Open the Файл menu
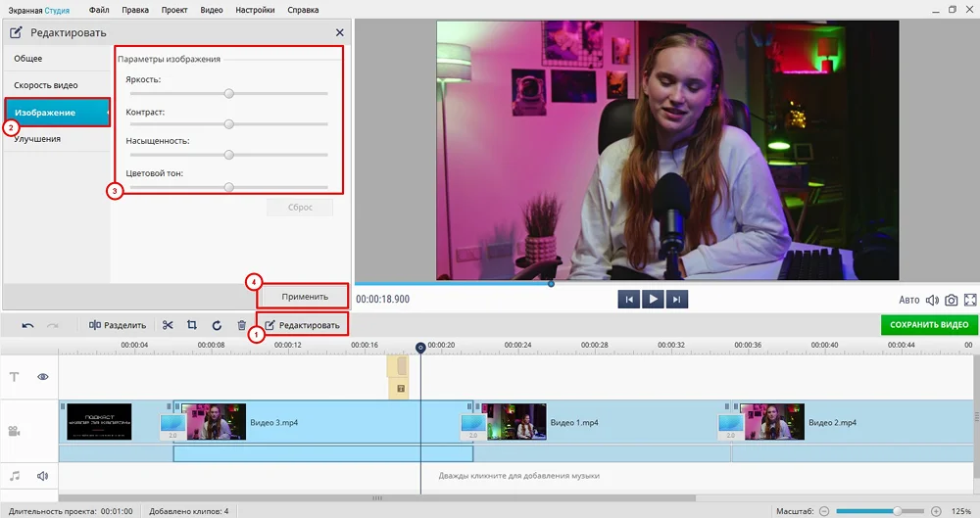The image size is (980, 518). pos(99,10)
